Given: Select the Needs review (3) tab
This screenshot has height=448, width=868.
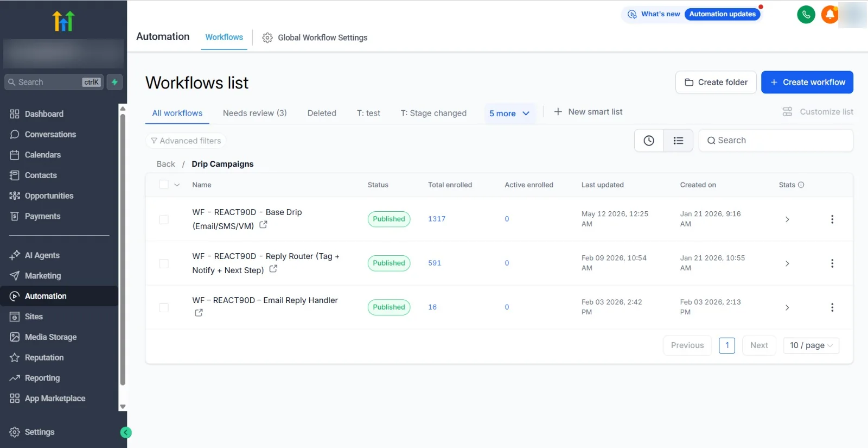Looking at the screenshot, I should 254,113.
